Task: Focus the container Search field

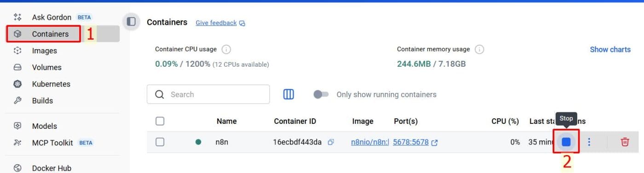Action: coord(208,94)
